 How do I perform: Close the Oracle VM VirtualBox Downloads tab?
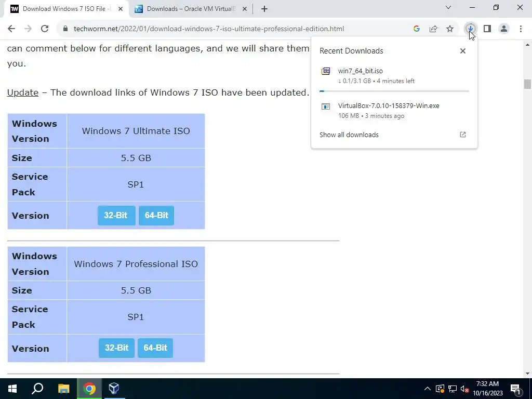click(245, 9)
